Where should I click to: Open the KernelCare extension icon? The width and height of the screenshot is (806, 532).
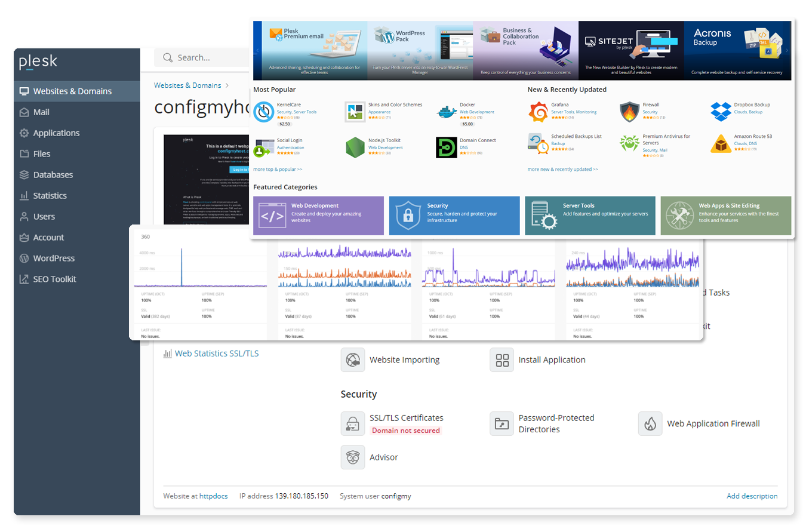263,112
